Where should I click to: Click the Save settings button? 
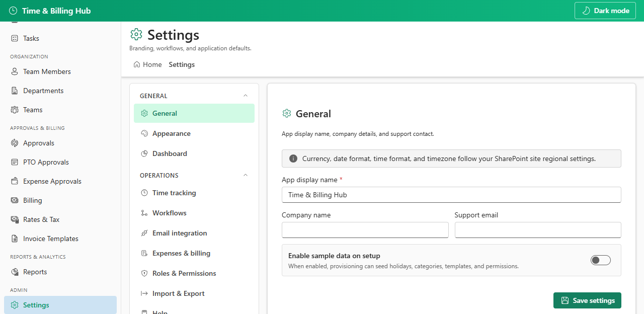pos(587,300)
